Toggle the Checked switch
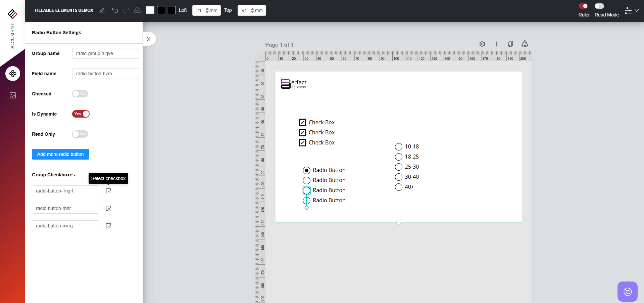The image size is (644, 303). coord(80,94)
